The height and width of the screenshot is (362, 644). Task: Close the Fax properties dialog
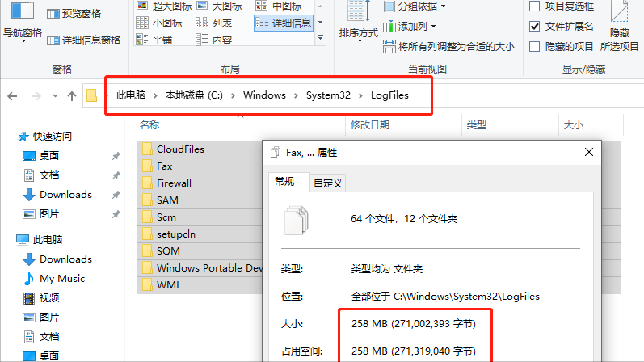click(588, 152)
